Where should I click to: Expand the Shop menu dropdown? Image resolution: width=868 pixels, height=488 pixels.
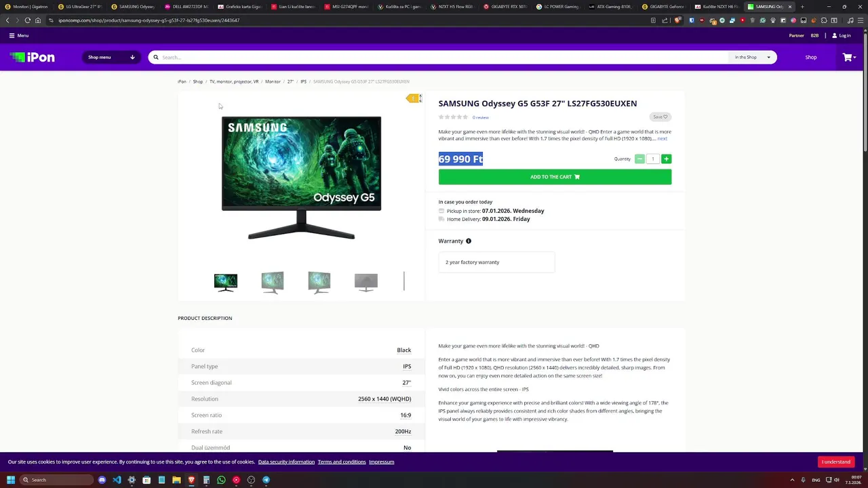111,58
